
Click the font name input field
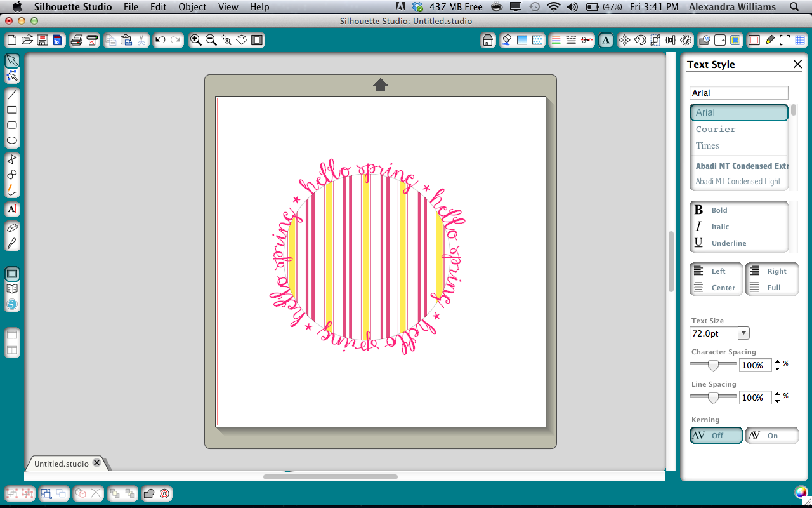[739, 93]
